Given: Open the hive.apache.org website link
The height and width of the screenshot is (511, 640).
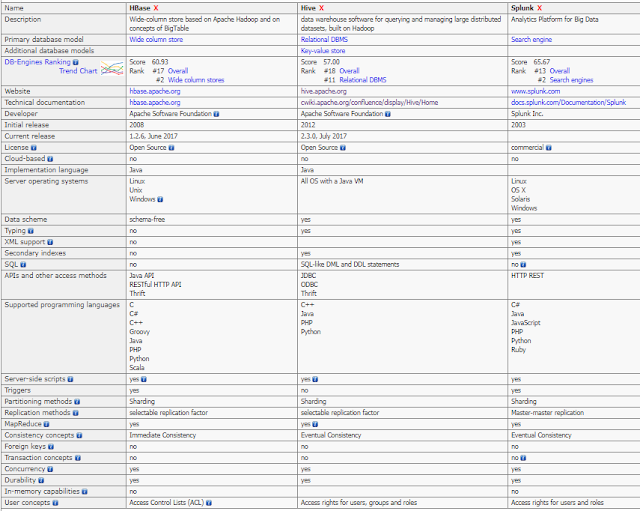Looking at the screenshot, I should tap(324, 91).
